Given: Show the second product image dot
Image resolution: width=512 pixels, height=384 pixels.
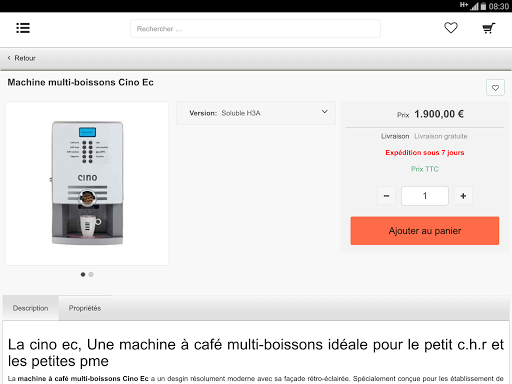Looking at the screenshot, I should (91, 274).
